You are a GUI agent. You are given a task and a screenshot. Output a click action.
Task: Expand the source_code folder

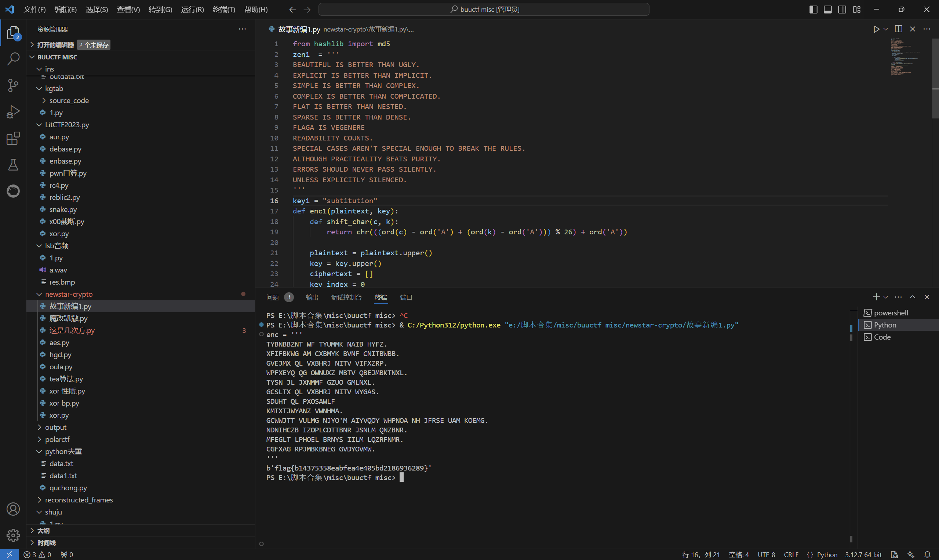[x=44, y=100]
